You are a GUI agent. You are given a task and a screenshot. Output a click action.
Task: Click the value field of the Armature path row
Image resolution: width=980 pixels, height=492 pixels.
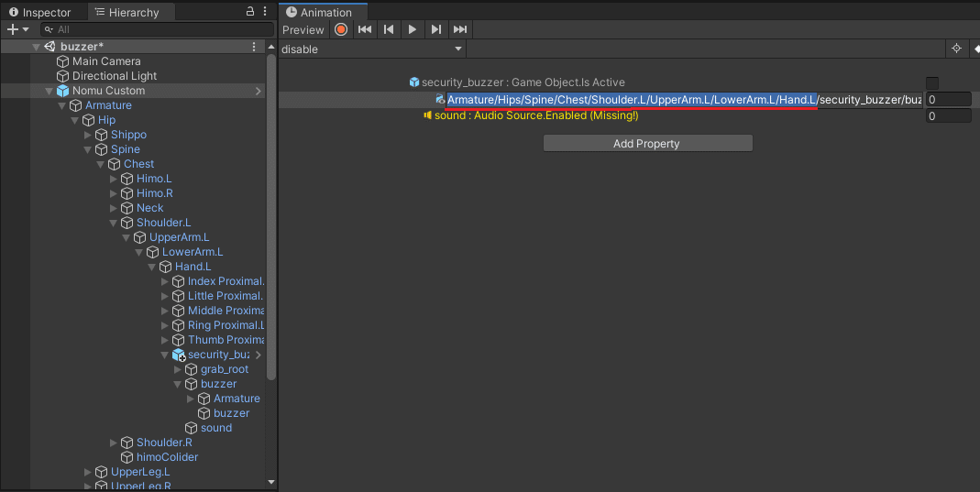(x=948, y=99)
